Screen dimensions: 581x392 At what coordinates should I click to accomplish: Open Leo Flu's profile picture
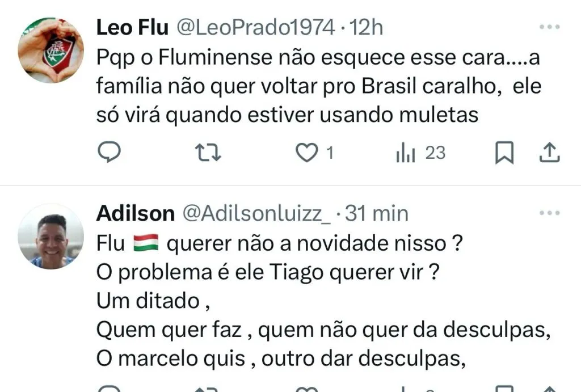pyautogui.click(x=50, y=50)
